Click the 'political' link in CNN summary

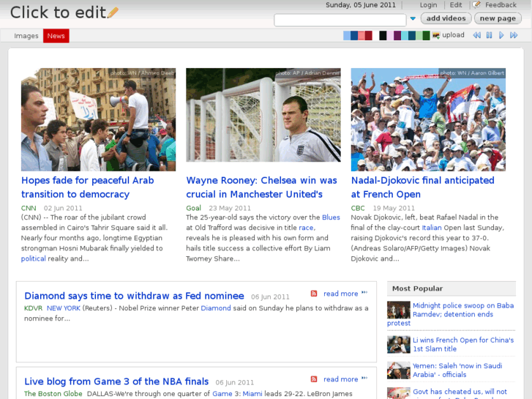pyautogui.click(x=33, y=258)
